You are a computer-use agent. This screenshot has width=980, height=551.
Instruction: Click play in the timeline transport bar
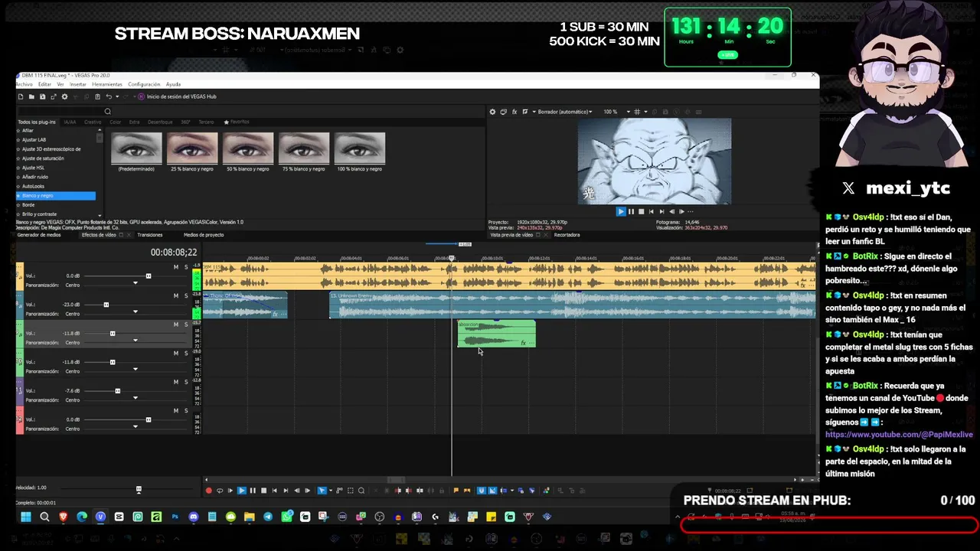point(242,491)
